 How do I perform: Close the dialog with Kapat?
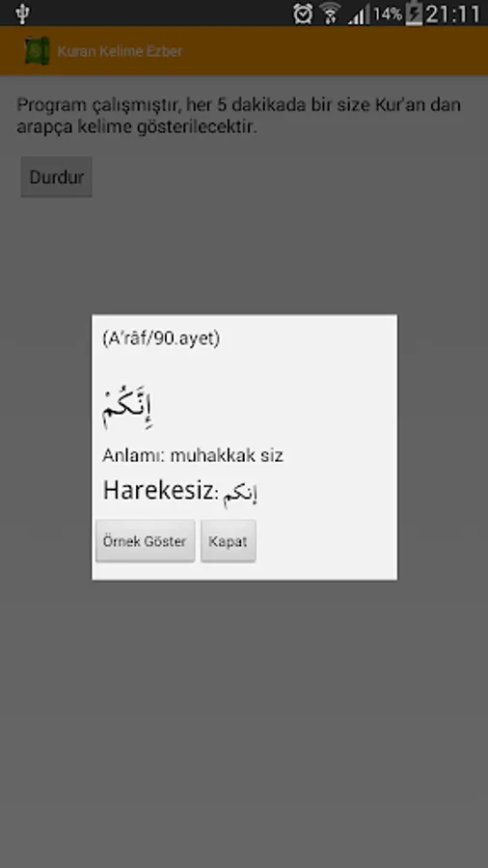(x=228, y=541)
